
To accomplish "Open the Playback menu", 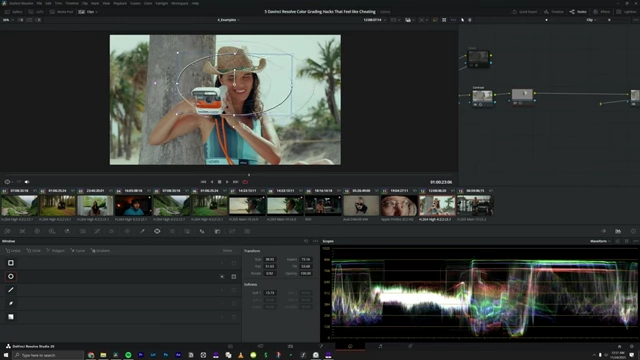I will (120, 3).
